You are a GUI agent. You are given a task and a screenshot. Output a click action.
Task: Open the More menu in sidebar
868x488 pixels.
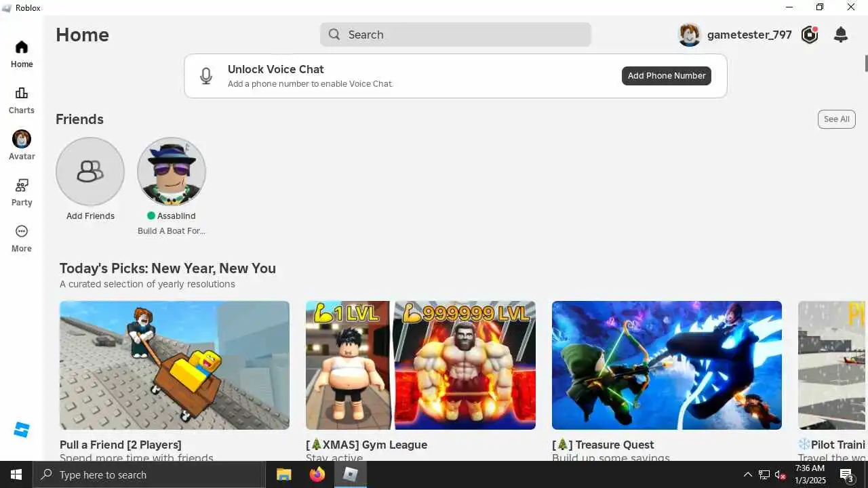pyautogui.click(x=22, y=239)
